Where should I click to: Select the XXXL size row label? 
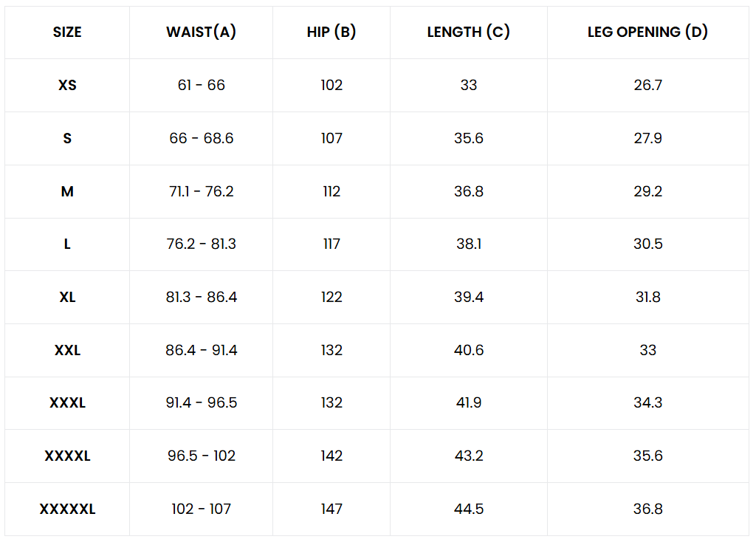[67, 403]
